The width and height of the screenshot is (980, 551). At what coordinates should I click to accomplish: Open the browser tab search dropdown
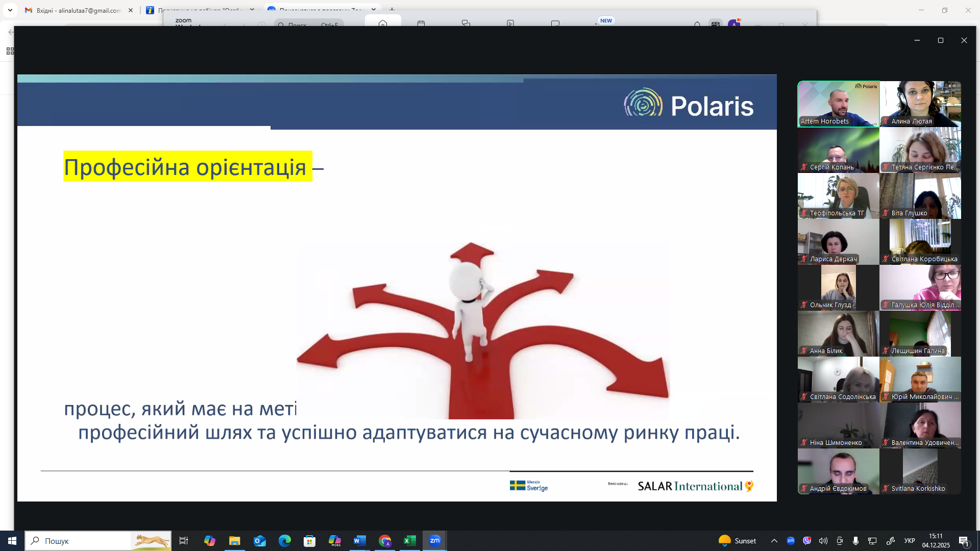pos(10,10)
